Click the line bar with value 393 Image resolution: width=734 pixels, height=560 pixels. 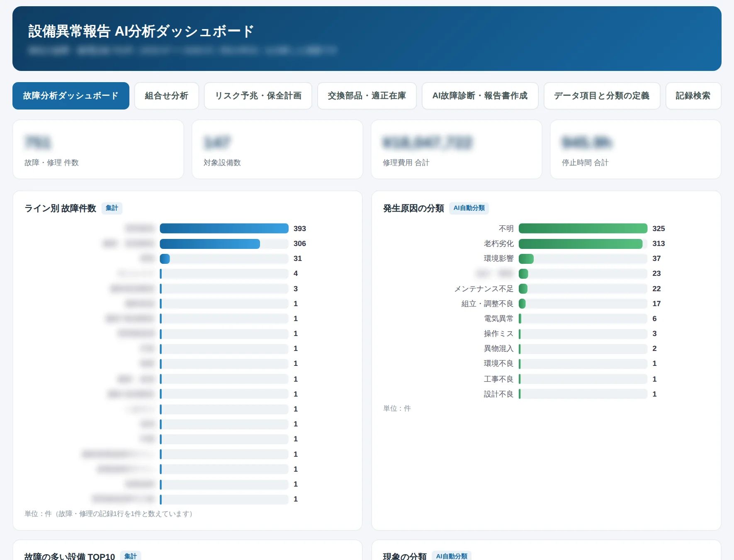pos(224,229)
